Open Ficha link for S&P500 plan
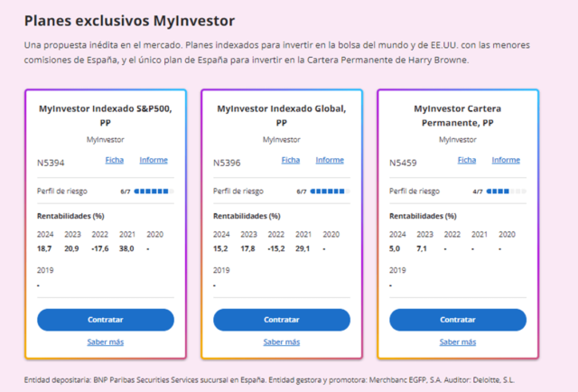The image size is (578, 392). pos(115,160)
